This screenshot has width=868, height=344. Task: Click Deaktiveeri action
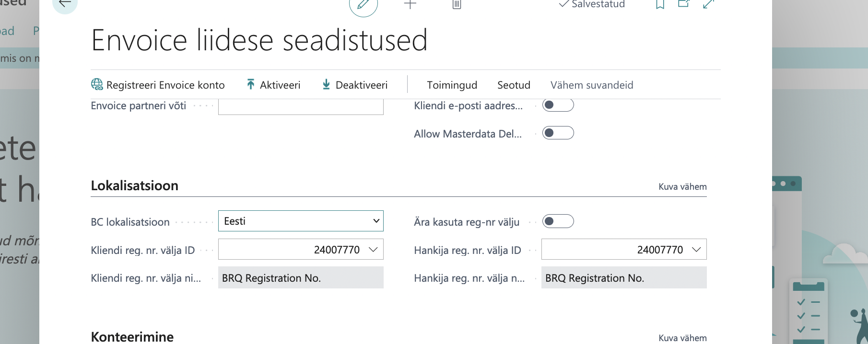[355, 85]
